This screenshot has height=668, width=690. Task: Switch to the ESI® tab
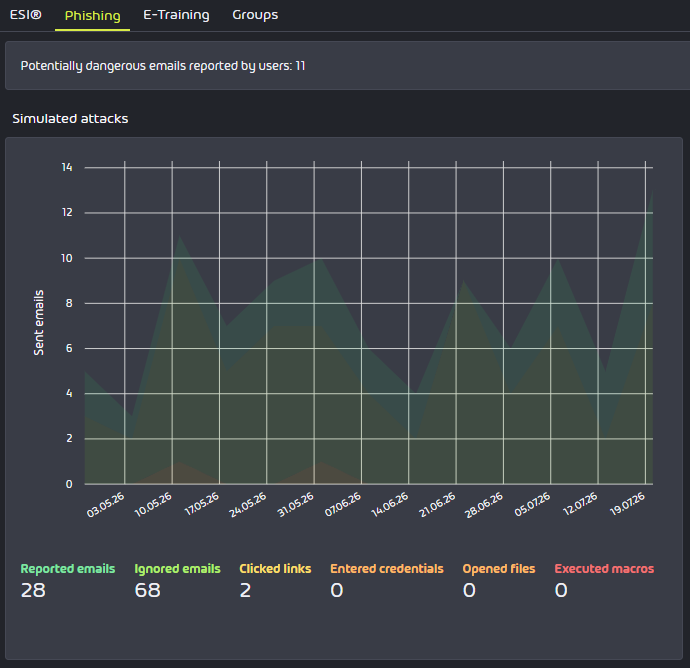point(26,15)
